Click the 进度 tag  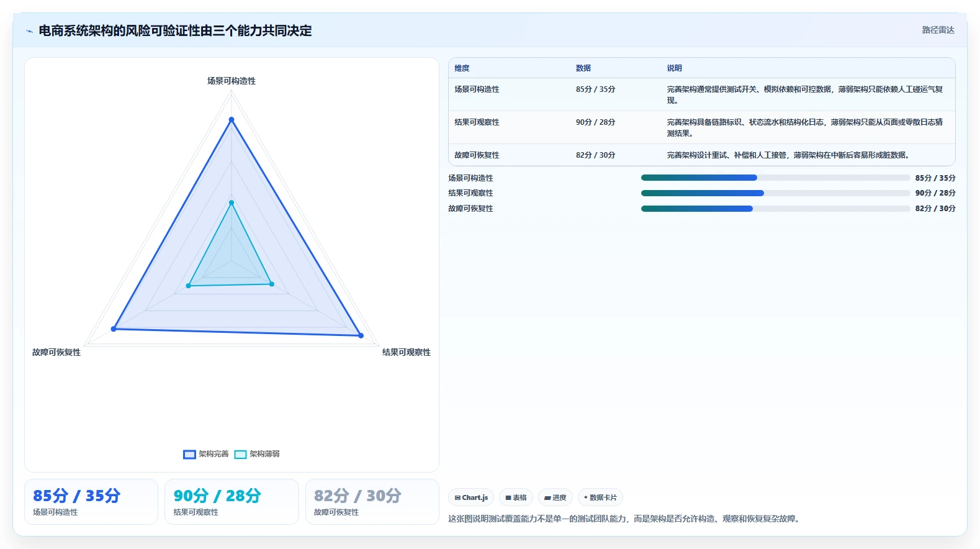tap(555, 497)
